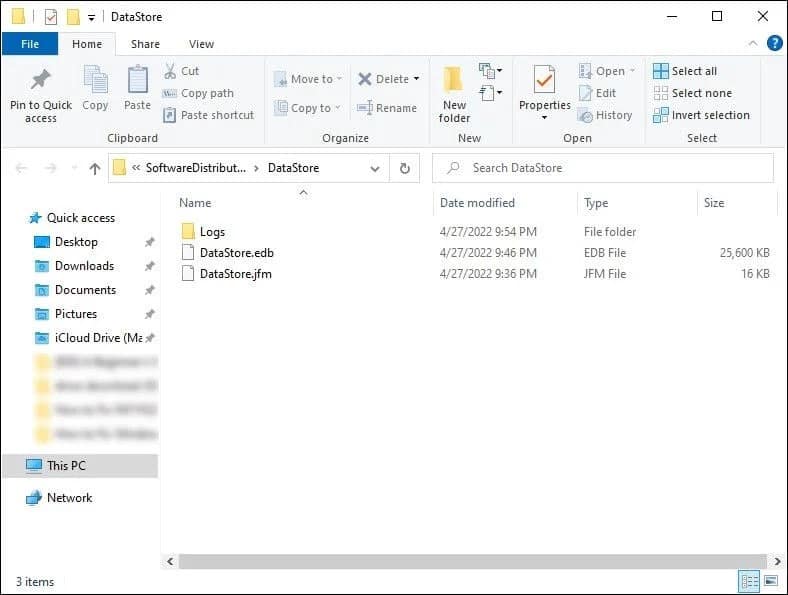Click the Paste clipboard icon
Image resolution: width=788 pixels, height=595 pixels.
pyautogui.click(x=137, y=79)
